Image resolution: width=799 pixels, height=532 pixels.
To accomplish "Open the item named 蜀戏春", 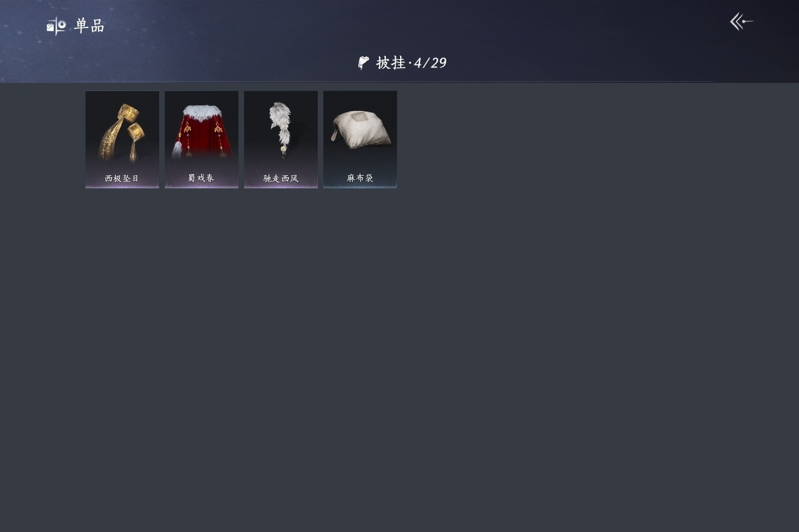I will pyautogui.click(x=201, y=178).
